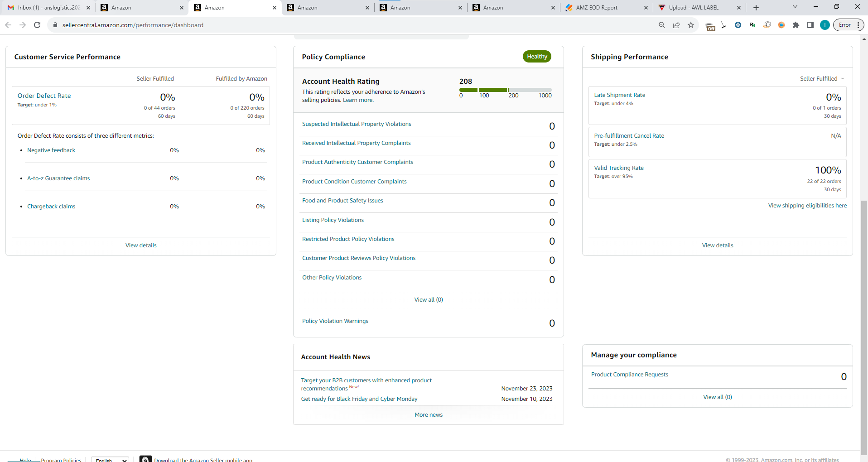Open Received Intellectual Property Complaints
The height and width of the screenshot is (462, 868).
click(357, 143)
